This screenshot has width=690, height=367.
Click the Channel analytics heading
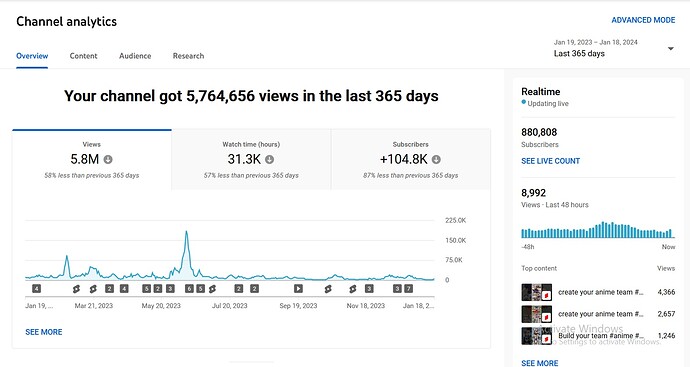(66, 22)
